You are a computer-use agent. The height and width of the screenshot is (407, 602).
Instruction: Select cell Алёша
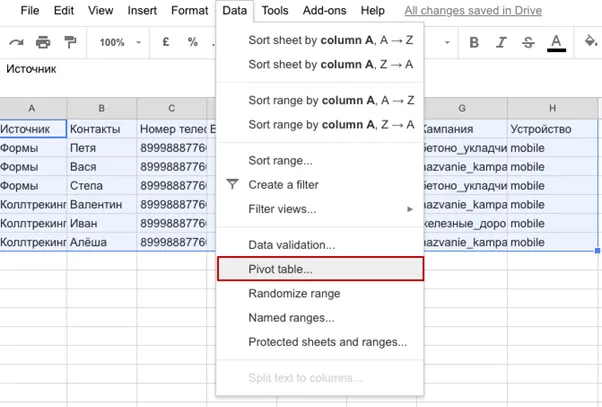coord(102,242)
